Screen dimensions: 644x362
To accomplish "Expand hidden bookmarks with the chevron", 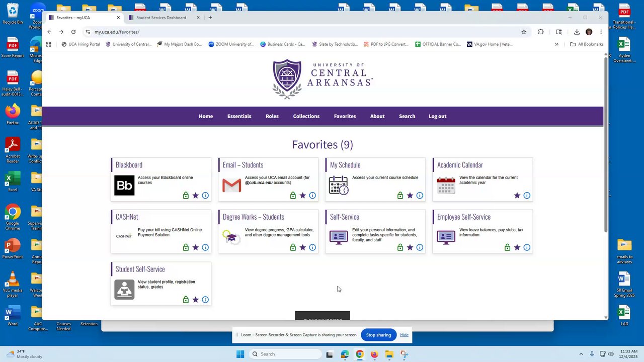I will 556,44.
